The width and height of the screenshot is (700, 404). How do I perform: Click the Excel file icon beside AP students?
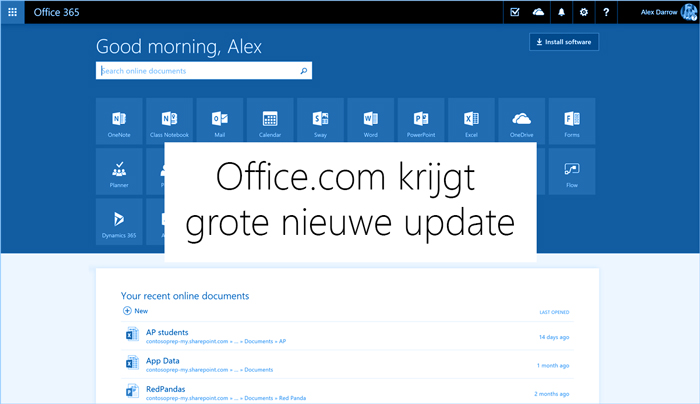[x=132, y=334]
